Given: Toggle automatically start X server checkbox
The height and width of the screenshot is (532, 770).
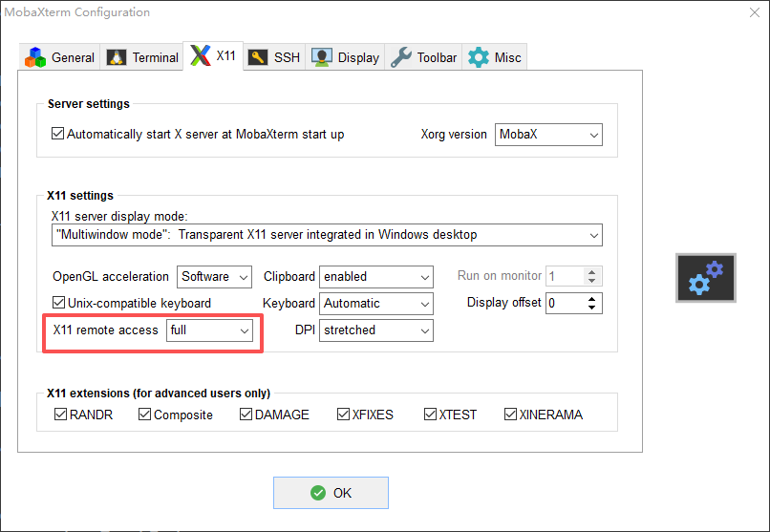Looking at the screenshot, I should pos(57,134).
